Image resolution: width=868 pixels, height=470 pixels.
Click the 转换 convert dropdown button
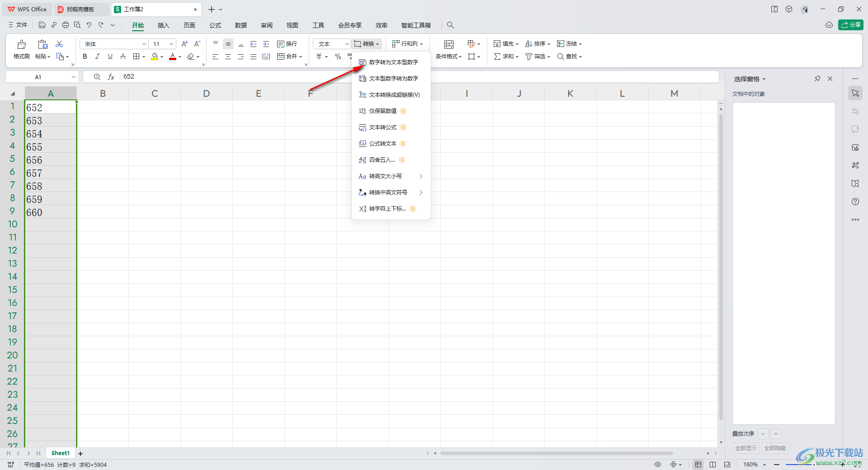[367, 44]
